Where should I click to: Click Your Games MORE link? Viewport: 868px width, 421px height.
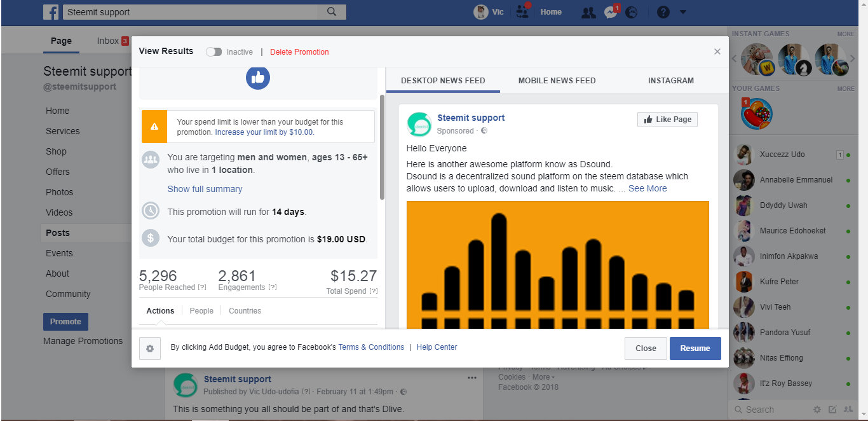coord(846,89)
